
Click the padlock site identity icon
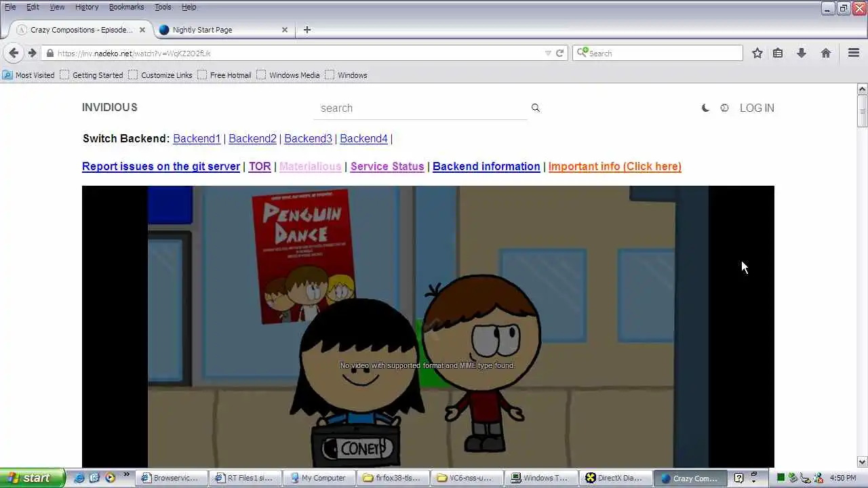point(50,53)
